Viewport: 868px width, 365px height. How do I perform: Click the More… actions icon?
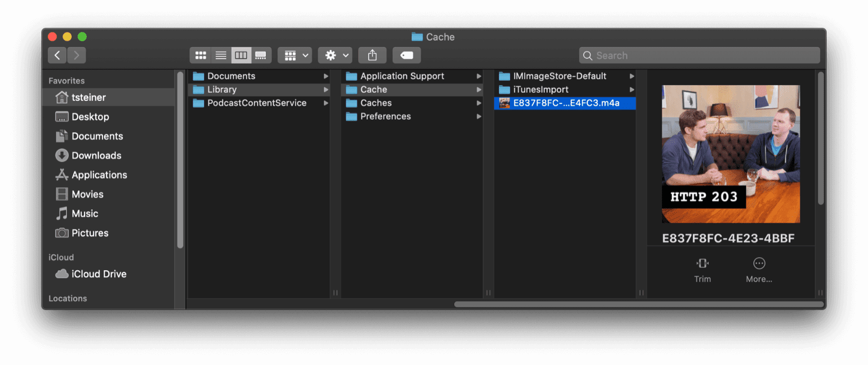759,264
